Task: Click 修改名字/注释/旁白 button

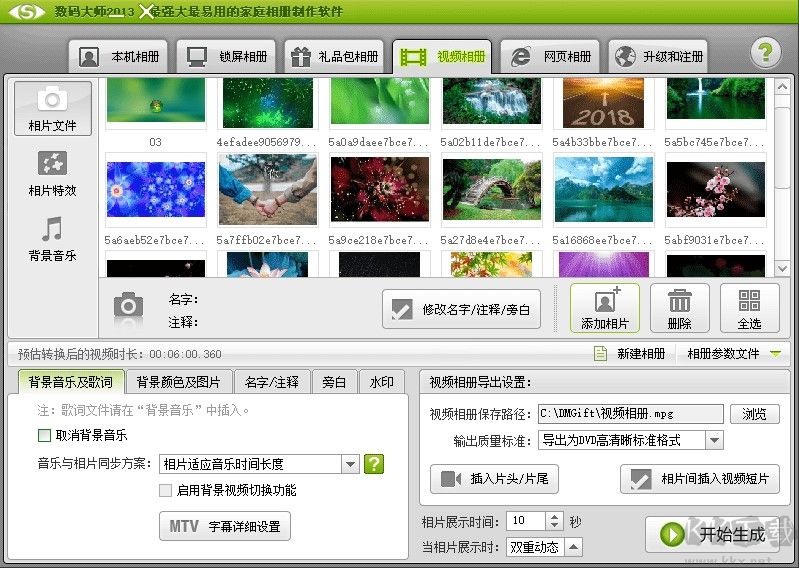Action: pyautogui.click(x=462, y=309)
